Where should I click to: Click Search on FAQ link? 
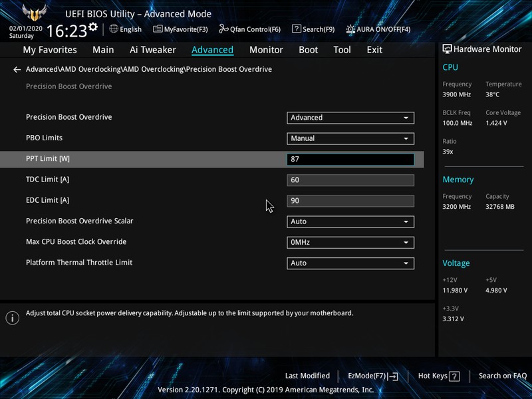click(503, 376)
